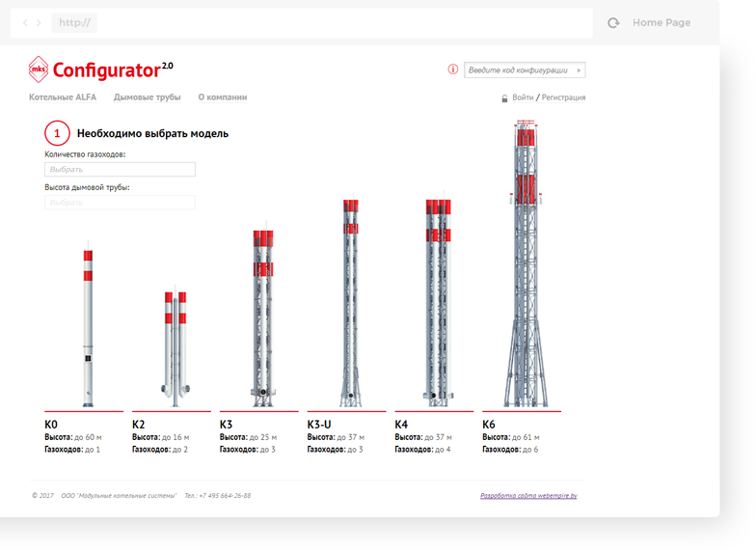This screenshot has height=552, width=756.
Task: Select the K2 chimney image
Action: (175, 347)
